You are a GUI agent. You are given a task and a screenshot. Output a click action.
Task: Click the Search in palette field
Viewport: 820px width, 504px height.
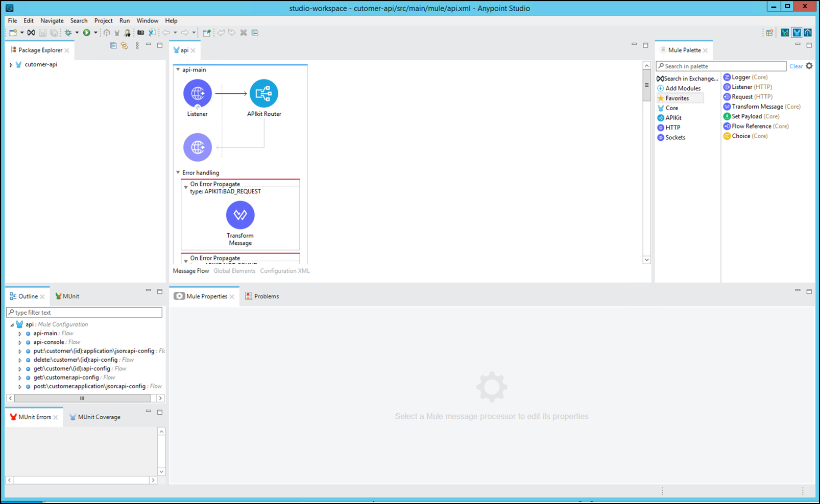(x=721, y=66)
